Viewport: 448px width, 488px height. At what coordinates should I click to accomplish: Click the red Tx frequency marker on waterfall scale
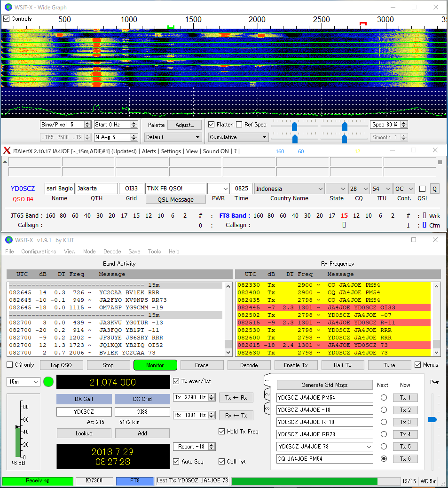[x=362, y=24]
